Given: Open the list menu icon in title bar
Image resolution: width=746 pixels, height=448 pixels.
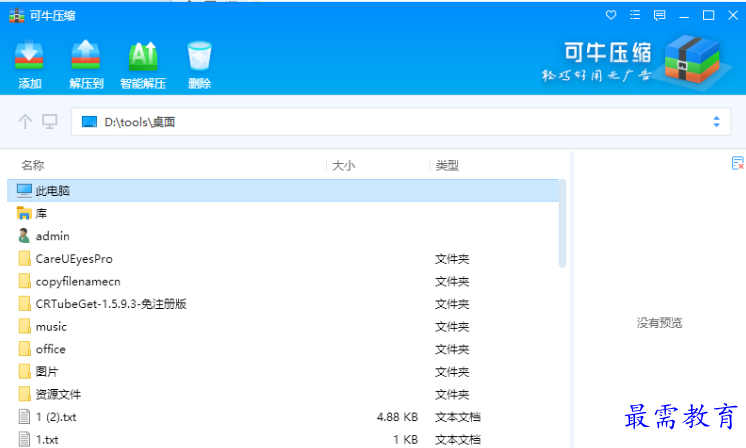Looking at the screenshot, I should pos(636,15).
